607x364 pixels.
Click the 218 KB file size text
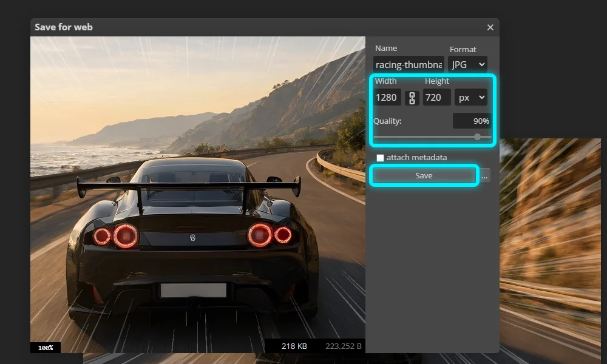(x=294, y=346)
